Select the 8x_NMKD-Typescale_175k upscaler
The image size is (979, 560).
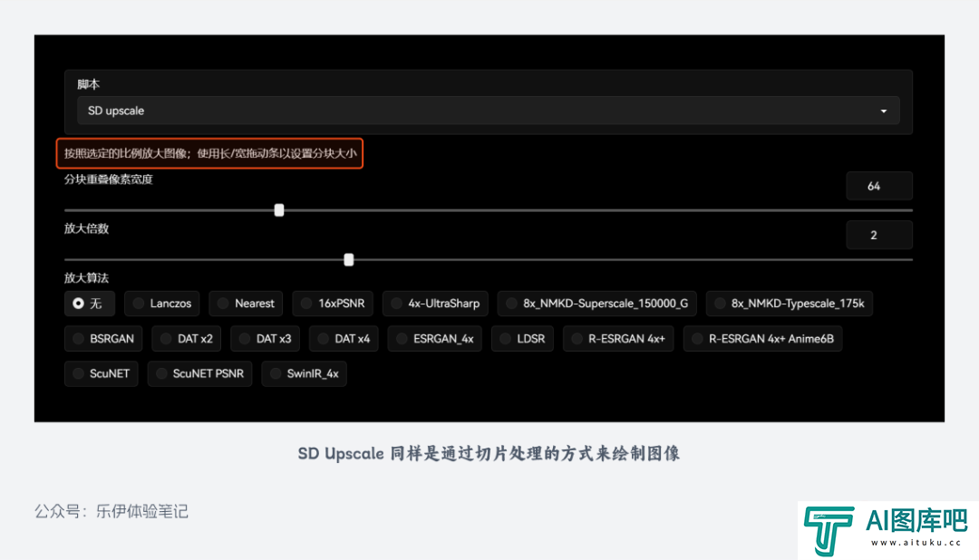[790, 304]
